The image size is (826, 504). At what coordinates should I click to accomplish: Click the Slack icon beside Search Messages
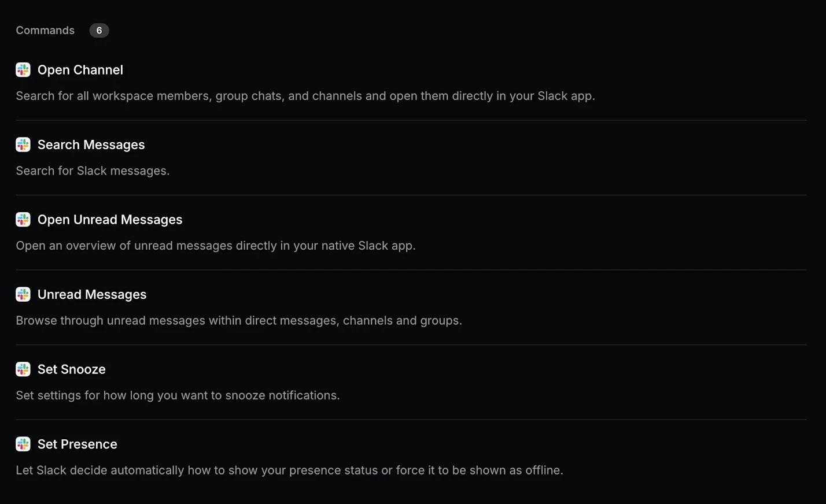tap(23, 144)
